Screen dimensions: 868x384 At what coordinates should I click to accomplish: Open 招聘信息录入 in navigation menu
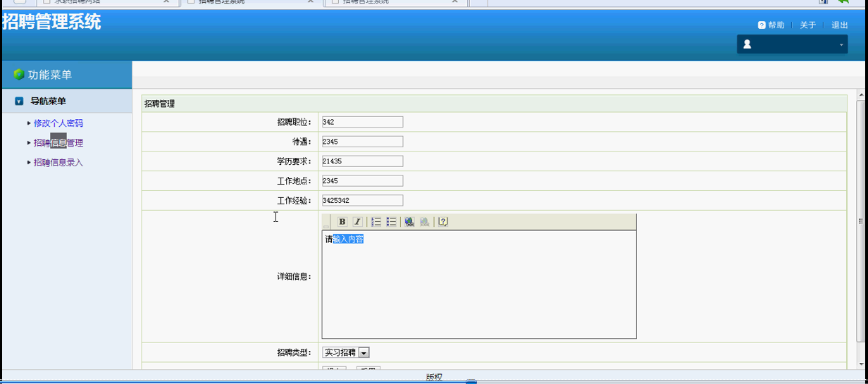(58, 163)
